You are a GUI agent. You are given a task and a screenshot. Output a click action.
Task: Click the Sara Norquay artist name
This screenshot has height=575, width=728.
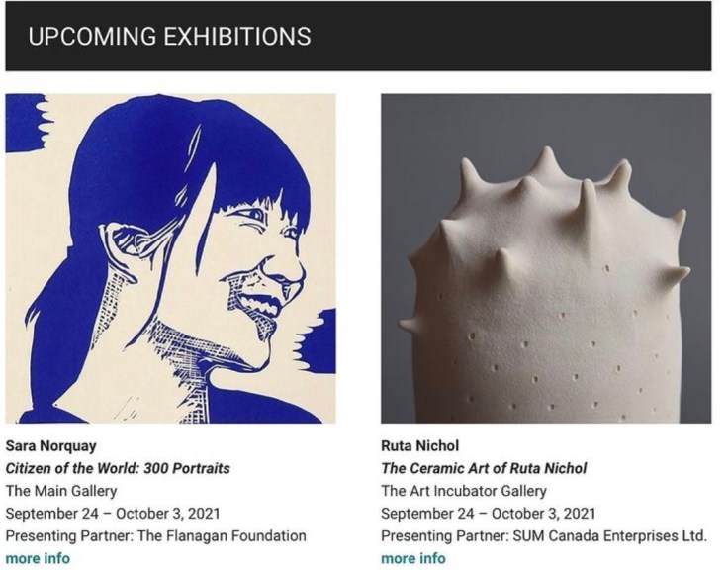pos(48,445)
